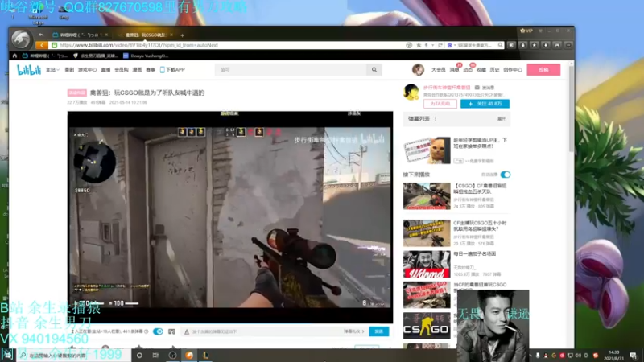Viewport: 644px width, 362px height.
Task: Click the blue 关注 follow button
Action: point(485,104)
